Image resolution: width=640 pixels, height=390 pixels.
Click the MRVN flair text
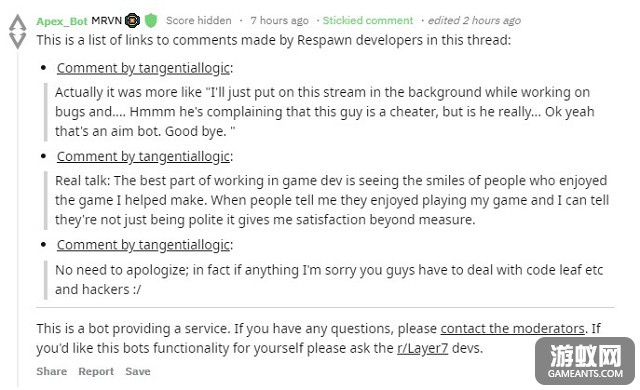point(106,20)
